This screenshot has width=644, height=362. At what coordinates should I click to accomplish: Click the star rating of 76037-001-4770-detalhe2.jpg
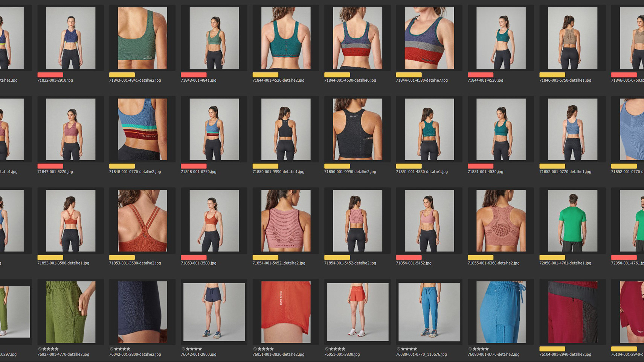point(51,349)
